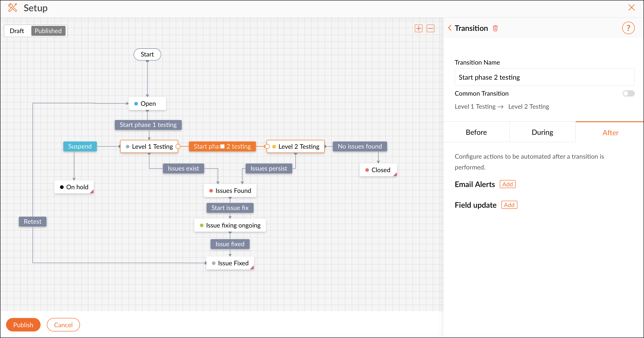The height and width of the screenshot is (338, 644).
Task: Select the Suspend transition block
Action: click(x=80, y=146)
